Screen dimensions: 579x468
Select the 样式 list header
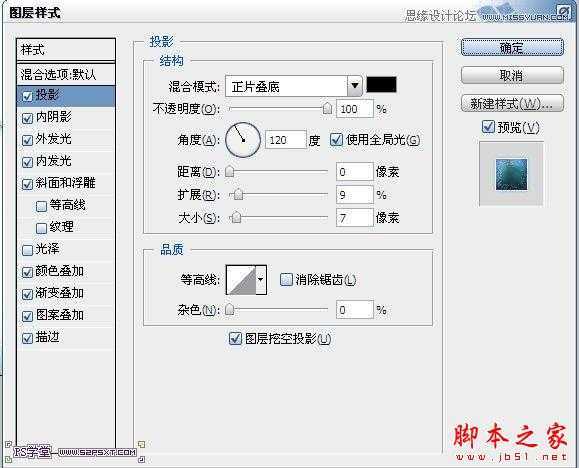point(66,49)
